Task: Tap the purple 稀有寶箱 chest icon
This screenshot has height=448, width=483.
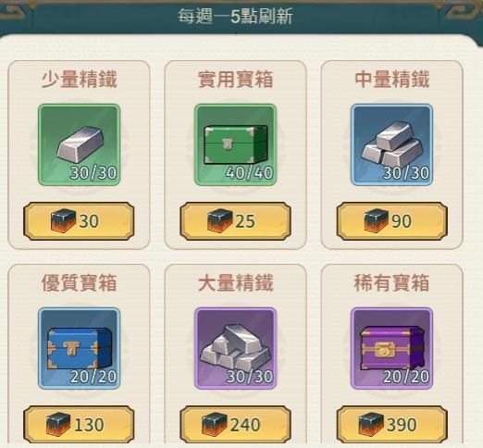Action: pyautogui.click(x=391, y=348)
